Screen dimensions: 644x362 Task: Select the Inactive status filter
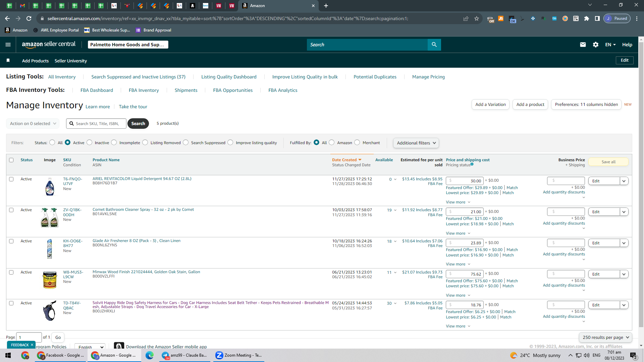click(x=89, y=142)
